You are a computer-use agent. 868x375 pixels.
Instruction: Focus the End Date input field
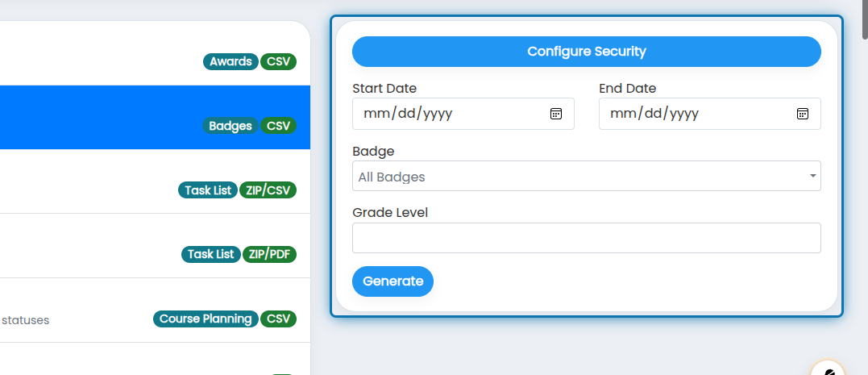[710, 114]
